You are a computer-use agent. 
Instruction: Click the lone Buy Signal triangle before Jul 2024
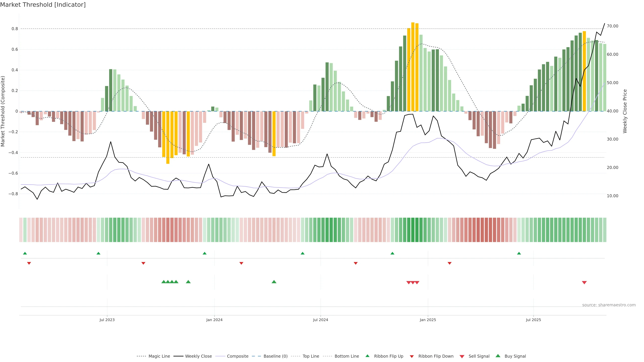click(274, 282)
